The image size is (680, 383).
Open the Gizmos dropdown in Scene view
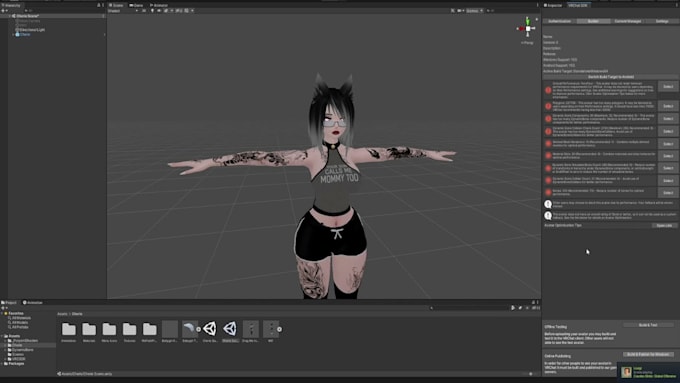[x=474, y=10]
